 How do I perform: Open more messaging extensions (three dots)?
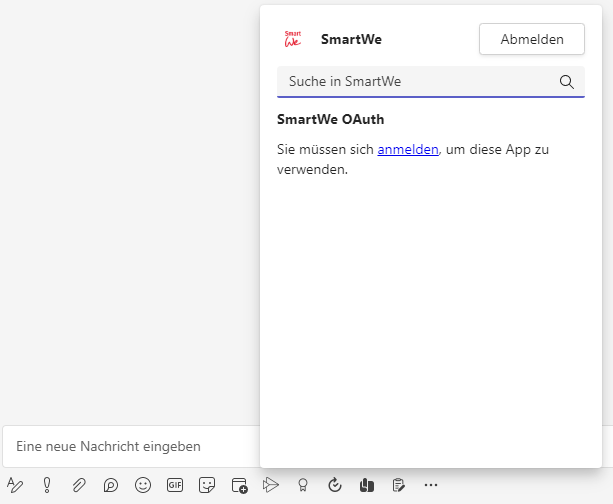[x=431, y=485]
